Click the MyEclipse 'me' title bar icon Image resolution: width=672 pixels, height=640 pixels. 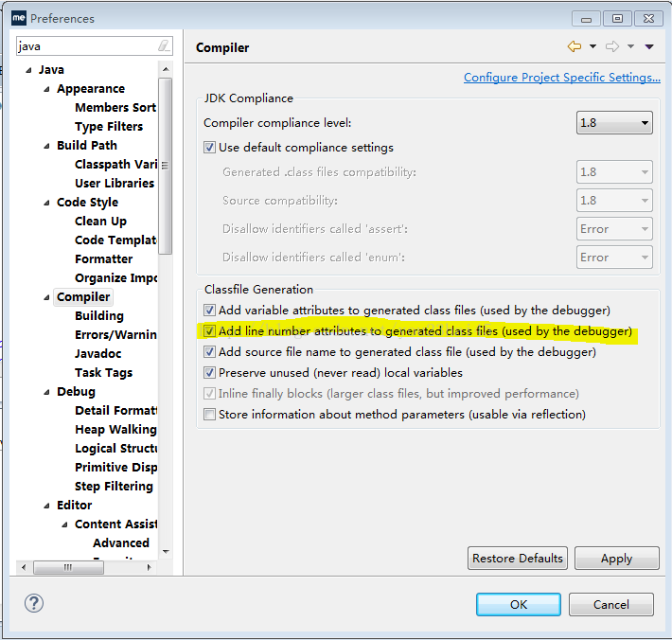click(x=19, y=18)
